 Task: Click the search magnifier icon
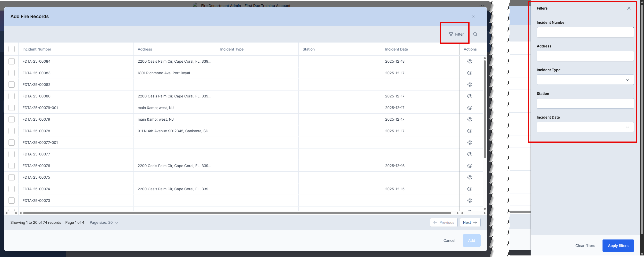coord(475,34)
